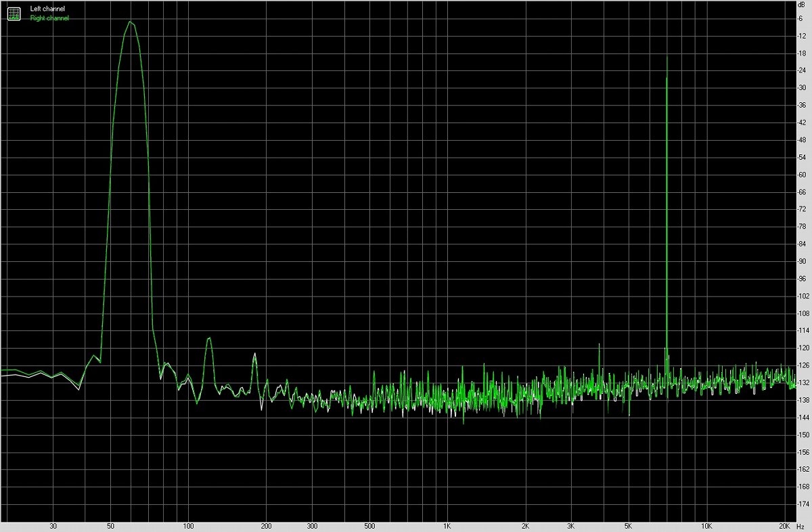812x532 pixels.
Task: Click the -108 dB axis value
Action: click(802, 313)
